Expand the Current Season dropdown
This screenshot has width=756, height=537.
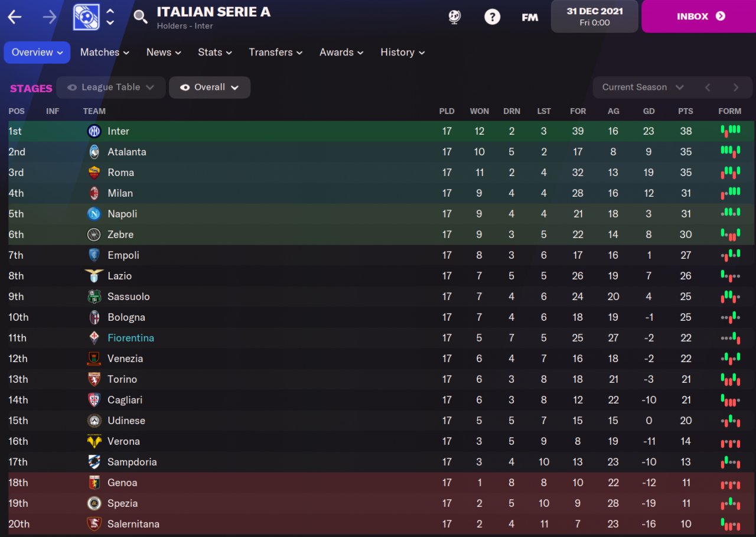click(643, 87)
